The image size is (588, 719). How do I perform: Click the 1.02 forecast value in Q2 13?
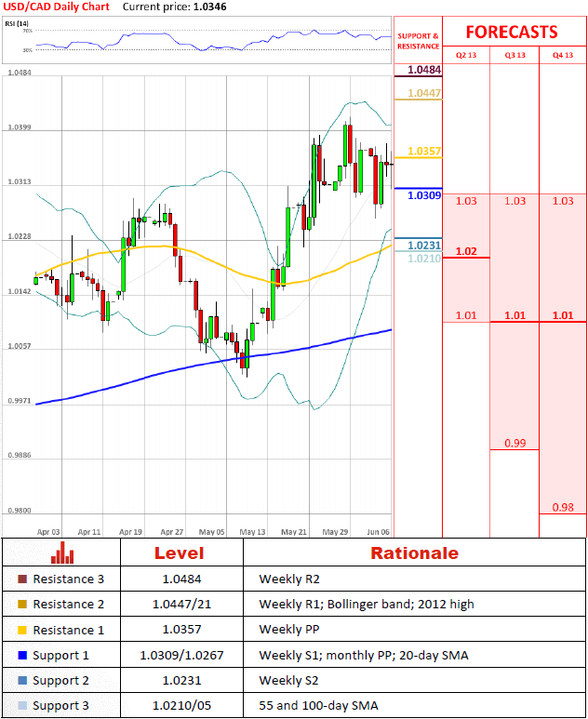tap(466, 251)
